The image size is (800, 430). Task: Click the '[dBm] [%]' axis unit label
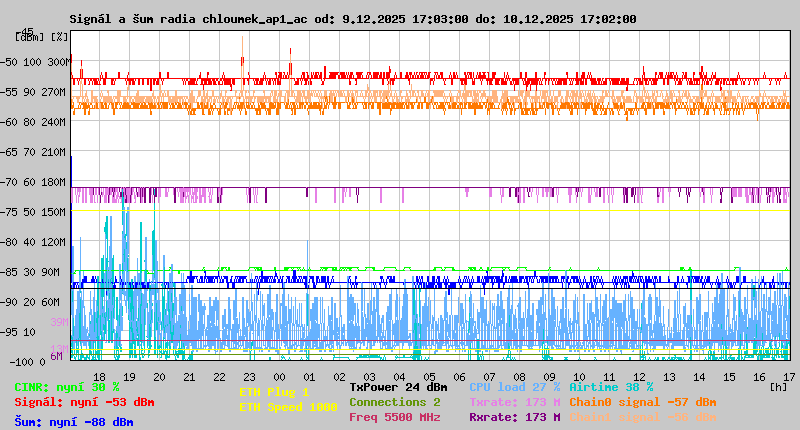41,37
